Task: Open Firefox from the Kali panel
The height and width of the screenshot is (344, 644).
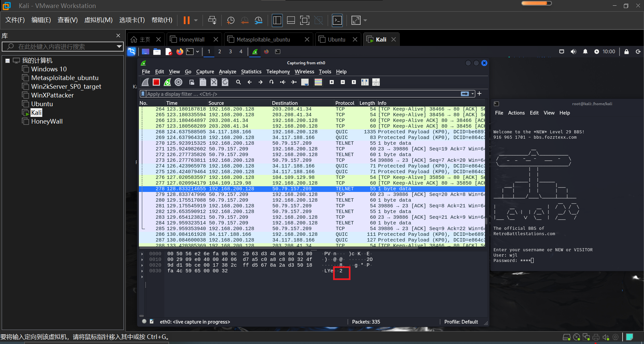Action: pyautogui.click(x=180, y=52)
